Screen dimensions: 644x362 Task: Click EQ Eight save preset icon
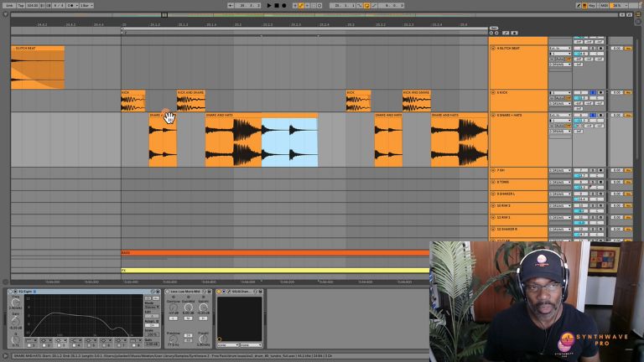158,292
